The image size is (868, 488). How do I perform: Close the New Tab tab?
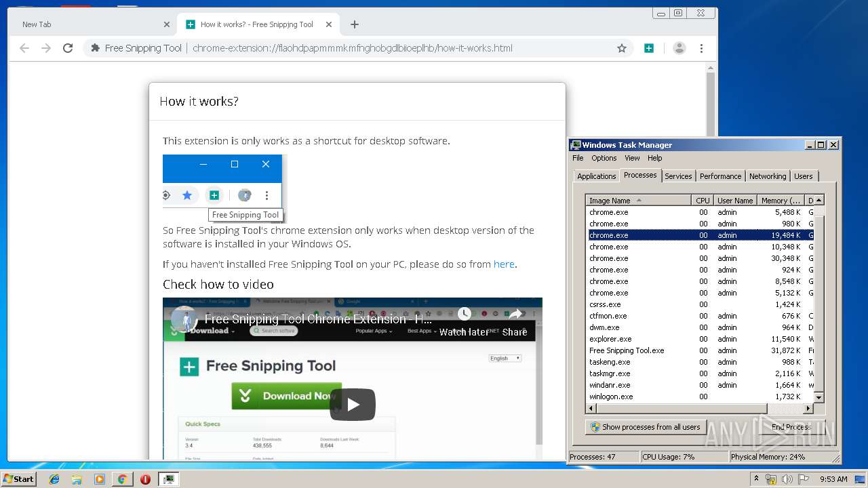[167, 24]
